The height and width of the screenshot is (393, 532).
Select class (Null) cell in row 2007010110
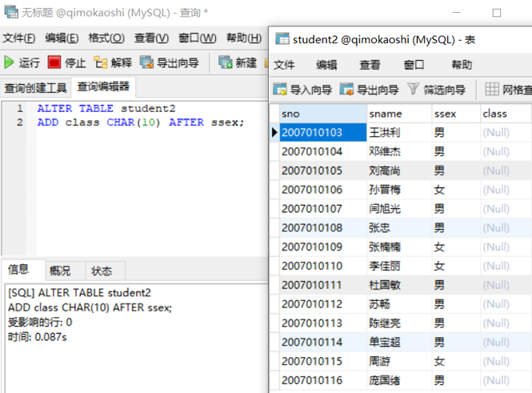(506, 266)
